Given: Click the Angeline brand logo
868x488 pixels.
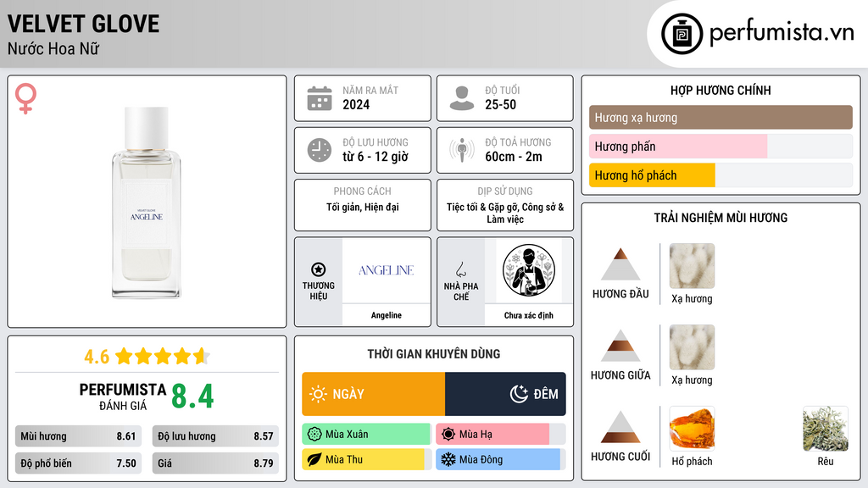Looking at the screenshot, I should 386,270.
